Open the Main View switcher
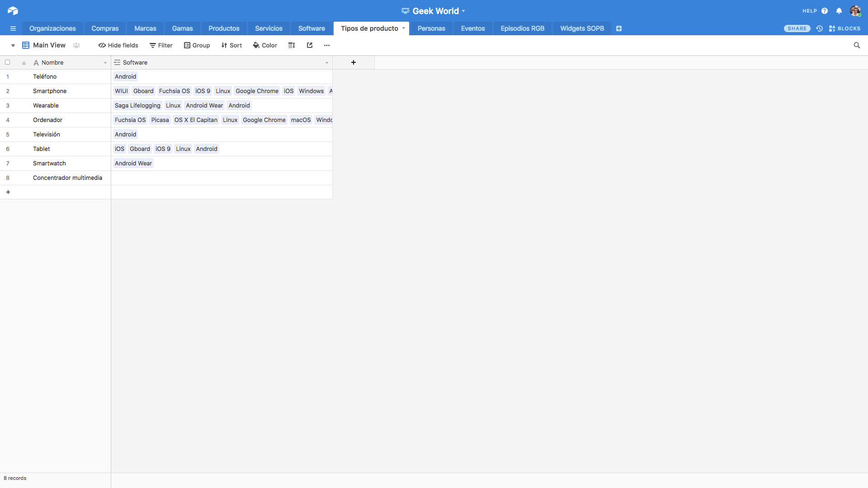Image resolution: width=868 pixels, height=488 pixels. [x=49, y=45]
